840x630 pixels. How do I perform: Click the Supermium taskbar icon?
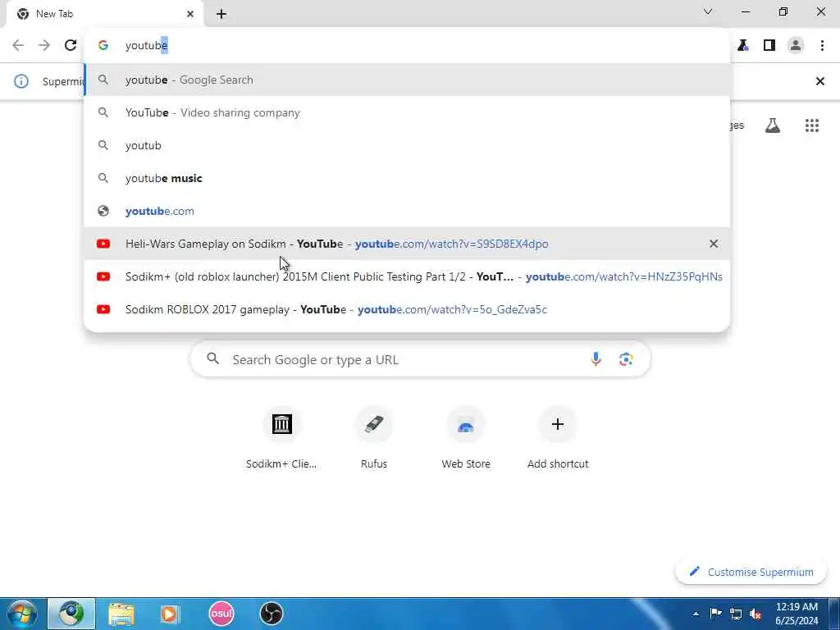point(72,614)
